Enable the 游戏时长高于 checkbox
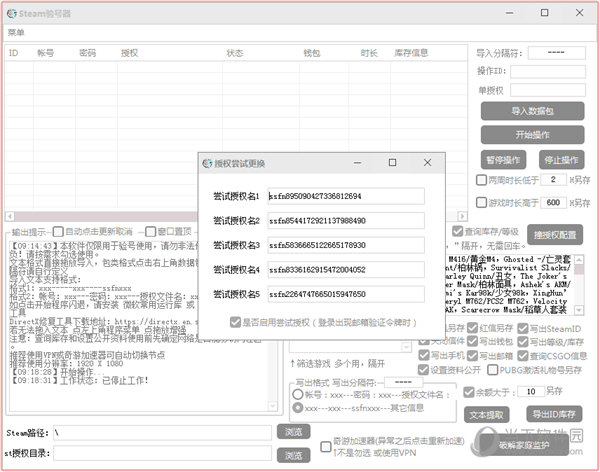The image size is (600, 472). pyautogui.click(x=481, y=203)
